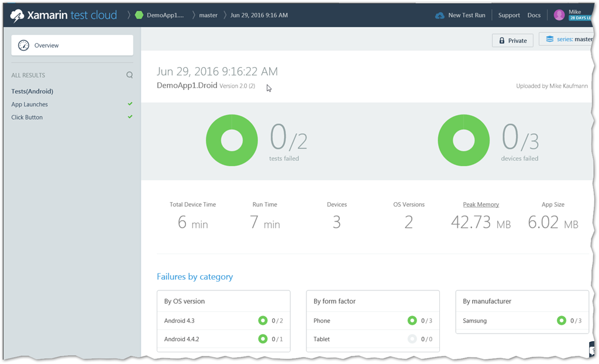This screenshot has height=364, width=599.
Task: Click the search icon beside All Results
Action: [x=129, y=75]
